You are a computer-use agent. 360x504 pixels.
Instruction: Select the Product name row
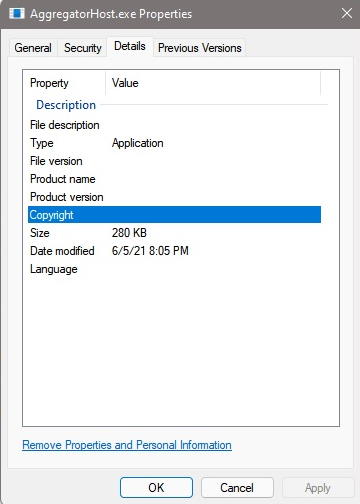coord(174,179)
